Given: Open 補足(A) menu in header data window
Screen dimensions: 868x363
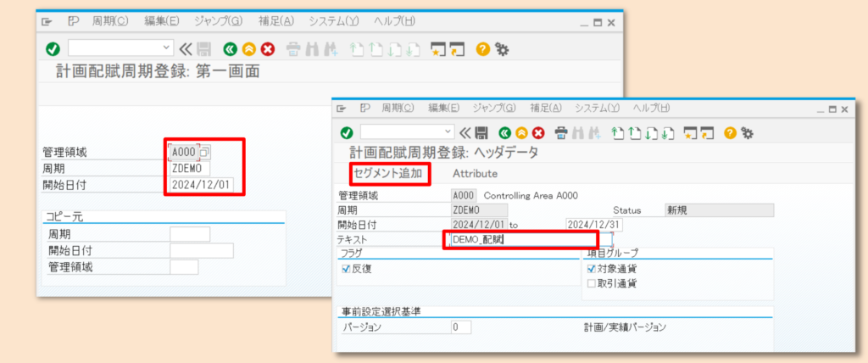Looking at the screenshot, I should [545, 108].
